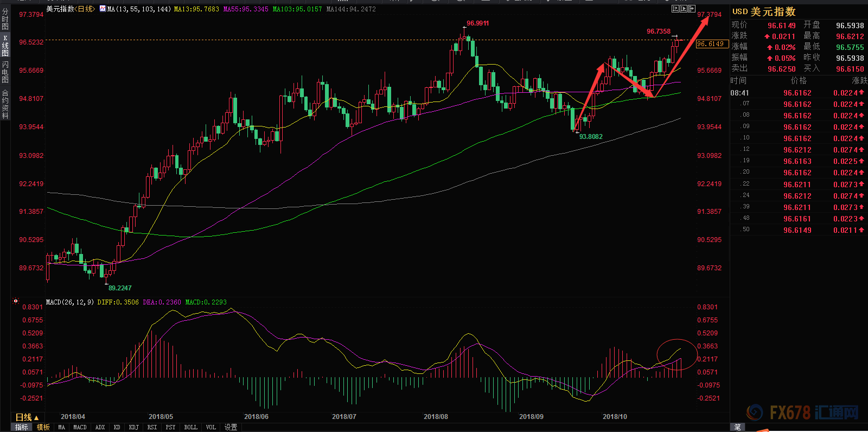Click the 涨幅 value 0.02%

click(785, 47)
